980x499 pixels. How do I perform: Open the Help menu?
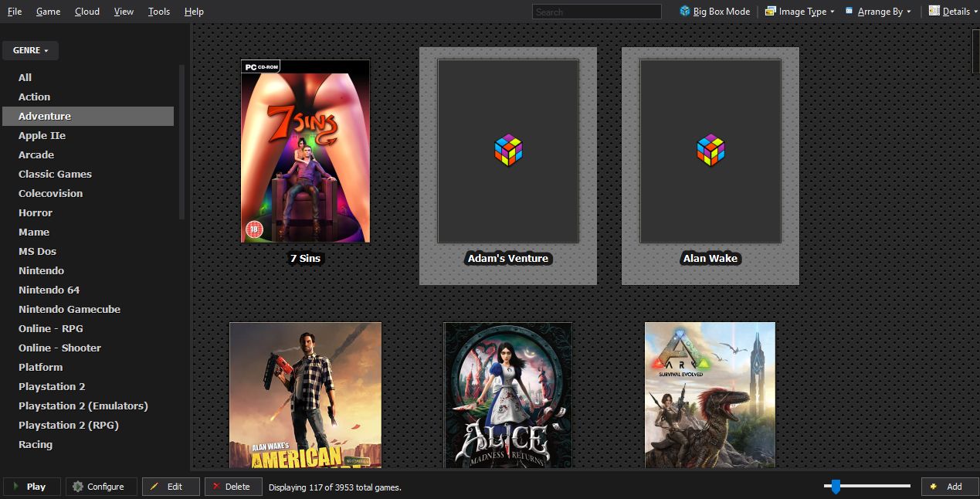point(194,12)
